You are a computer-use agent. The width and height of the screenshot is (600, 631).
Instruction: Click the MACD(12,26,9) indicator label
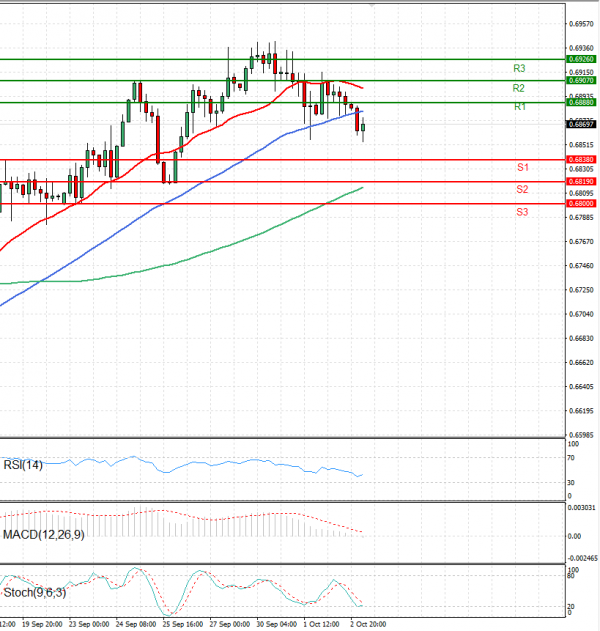[43, 534]
